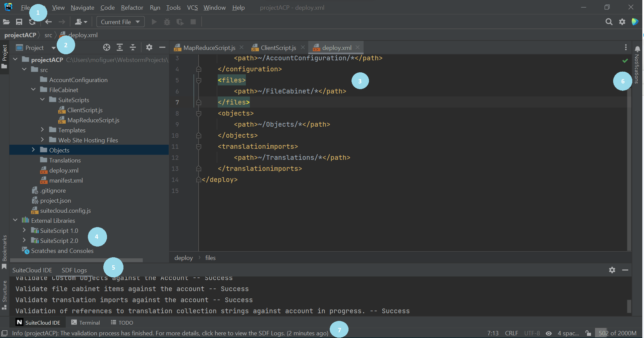Expand the Objects folder
Image resolution: width=644 pixels, height=338 pixels.
point(33,150)
